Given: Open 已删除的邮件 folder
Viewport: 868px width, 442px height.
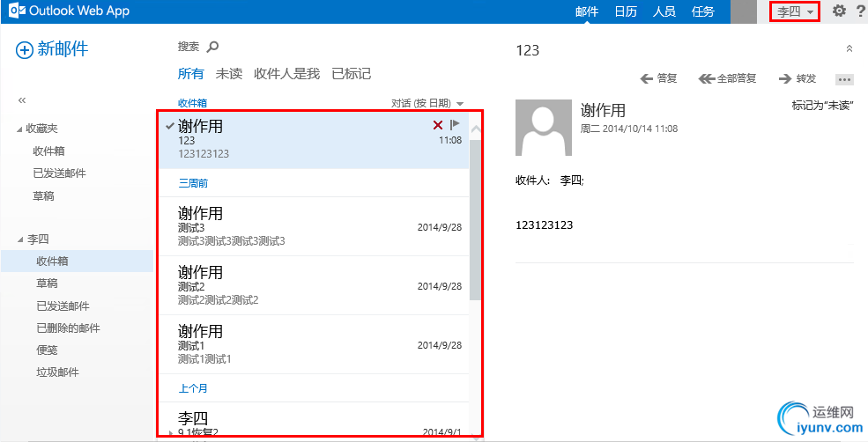Looking at the screenshot, I should tap(68, 328).
